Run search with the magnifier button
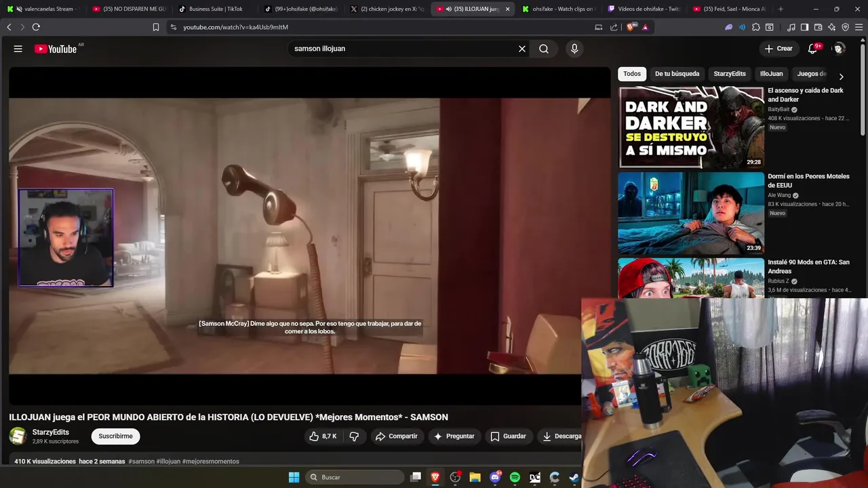The width and height of the screenshot is (868, 488). [x=544, y=49]
